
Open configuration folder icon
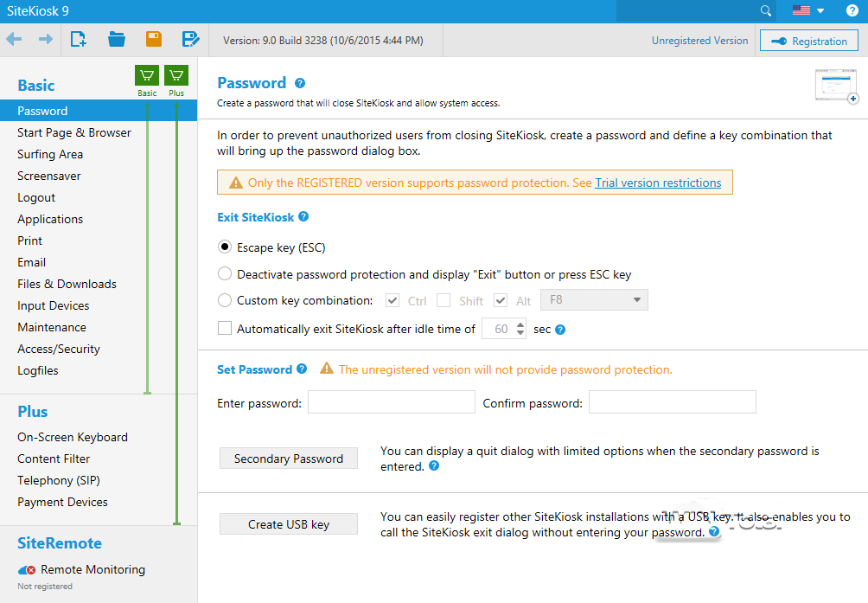point(116,39)
